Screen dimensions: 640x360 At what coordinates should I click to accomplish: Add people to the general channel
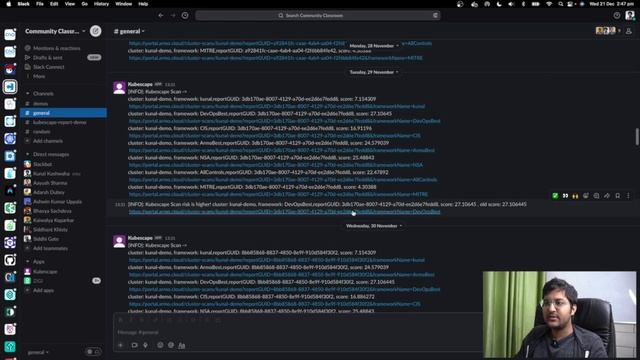[629, 31]
